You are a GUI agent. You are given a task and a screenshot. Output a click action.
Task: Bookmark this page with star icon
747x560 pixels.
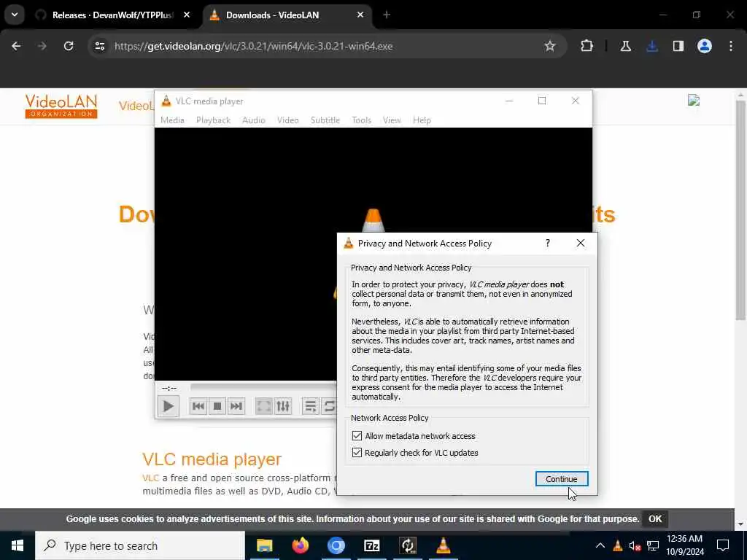point(550,46)
